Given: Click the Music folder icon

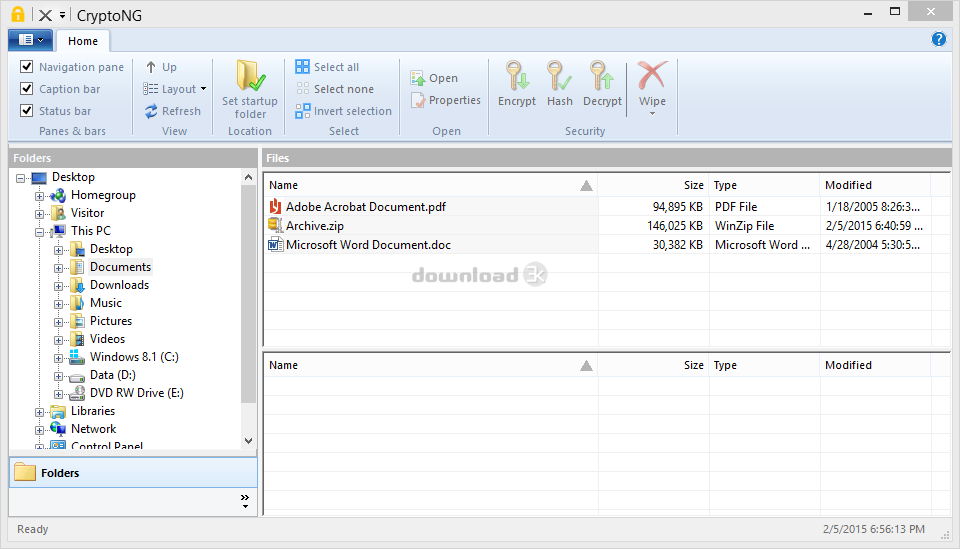Looking at the screenshot, I should pyautogui.click(x=77, y=303).
